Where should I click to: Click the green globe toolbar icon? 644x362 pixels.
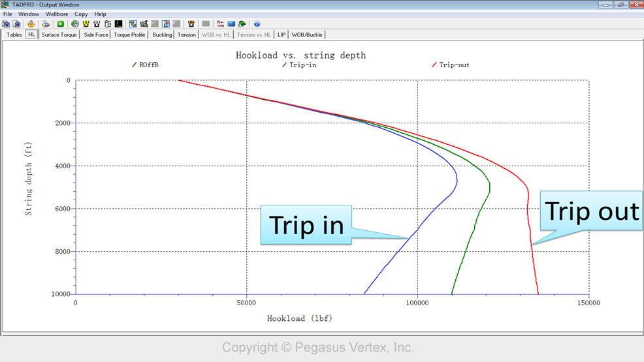pyautogui.click(x=74, y=23)
